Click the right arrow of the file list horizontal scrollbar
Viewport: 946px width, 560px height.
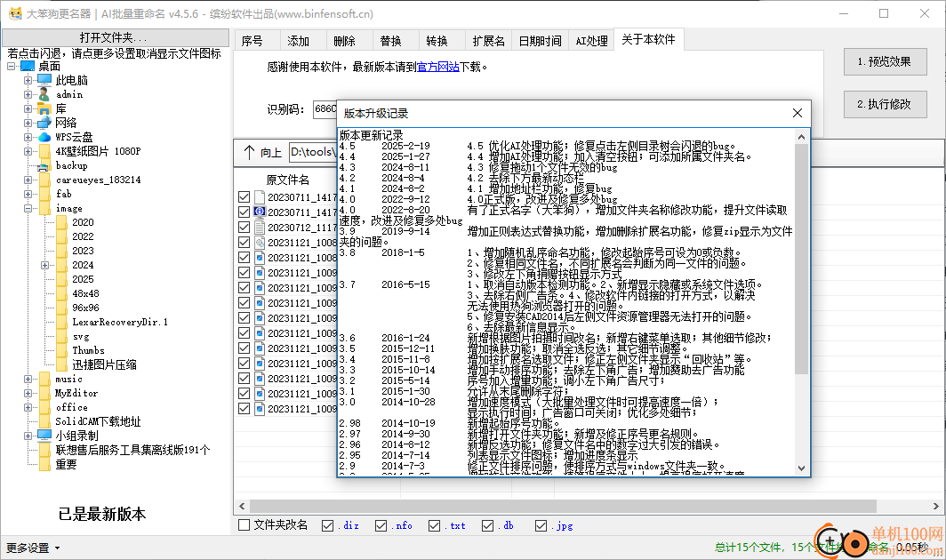tap(935, 506)
